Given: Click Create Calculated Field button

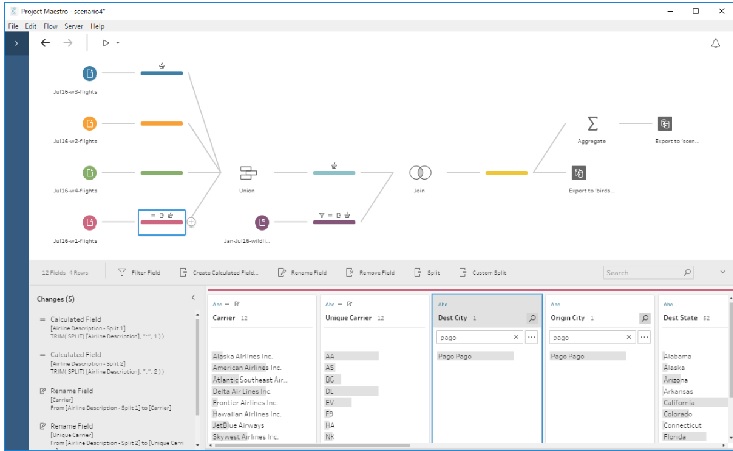Looking at the screenshot, I should click(219, 272).
